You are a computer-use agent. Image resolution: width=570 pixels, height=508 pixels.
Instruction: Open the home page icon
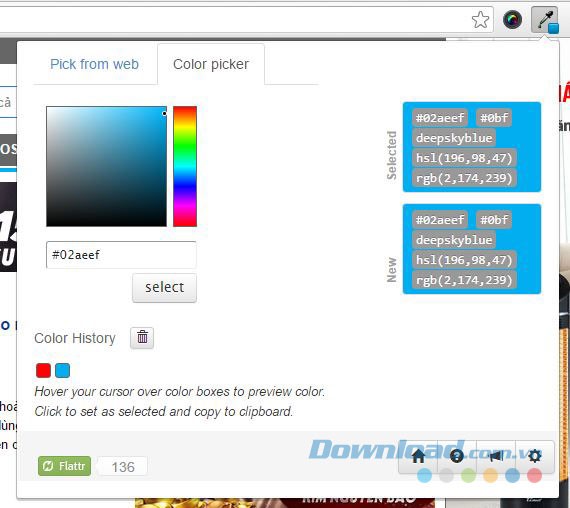click(418, 456)
